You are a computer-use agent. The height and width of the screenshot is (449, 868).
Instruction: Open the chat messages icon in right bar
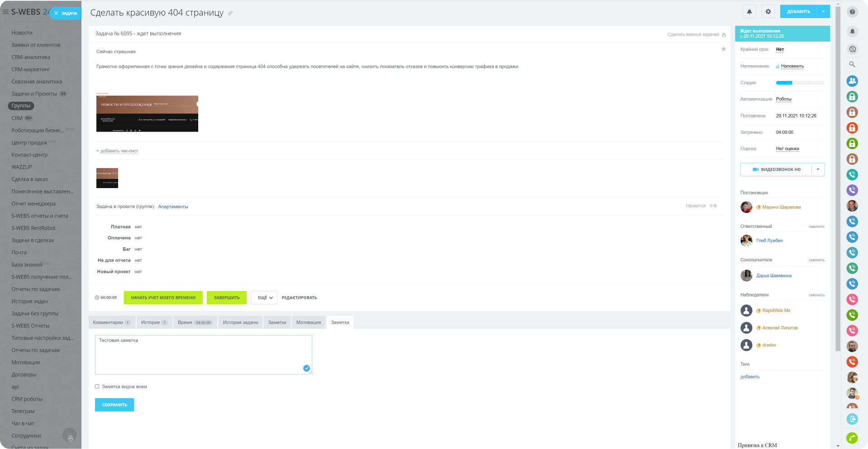coord(852,49)
